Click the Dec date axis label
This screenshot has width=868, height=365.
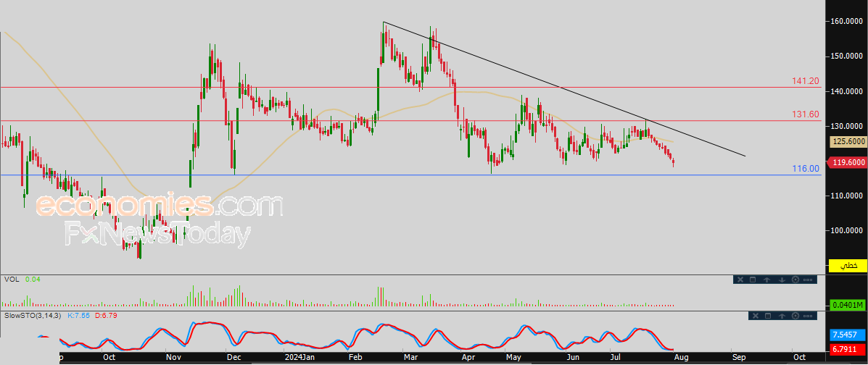233,358
